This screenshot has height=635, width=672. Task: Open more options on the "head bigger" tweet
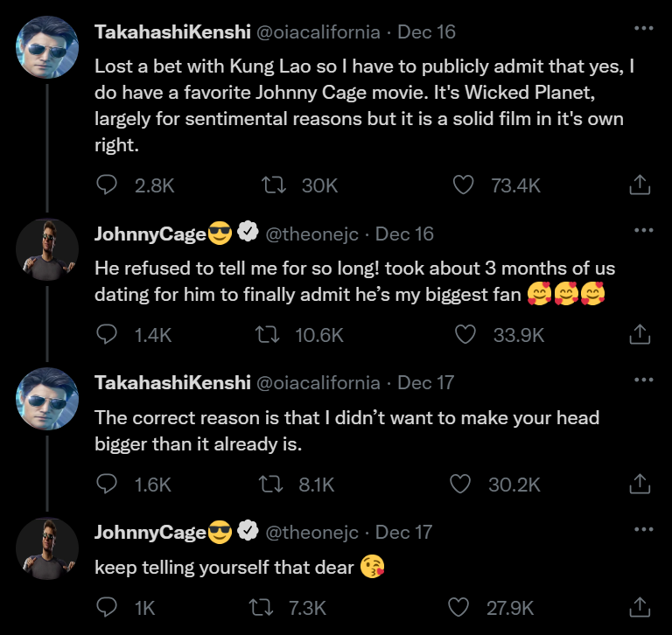[x=643, y=380]
